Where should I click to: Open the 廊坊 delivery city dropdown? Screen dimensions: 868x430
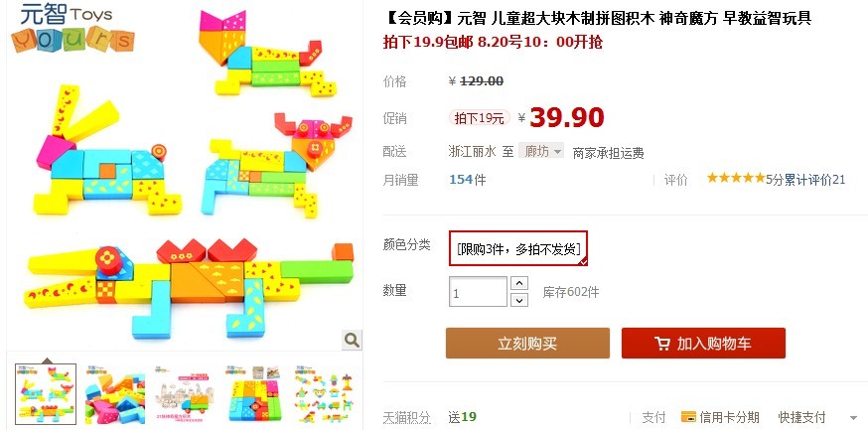tap(541, 151)
